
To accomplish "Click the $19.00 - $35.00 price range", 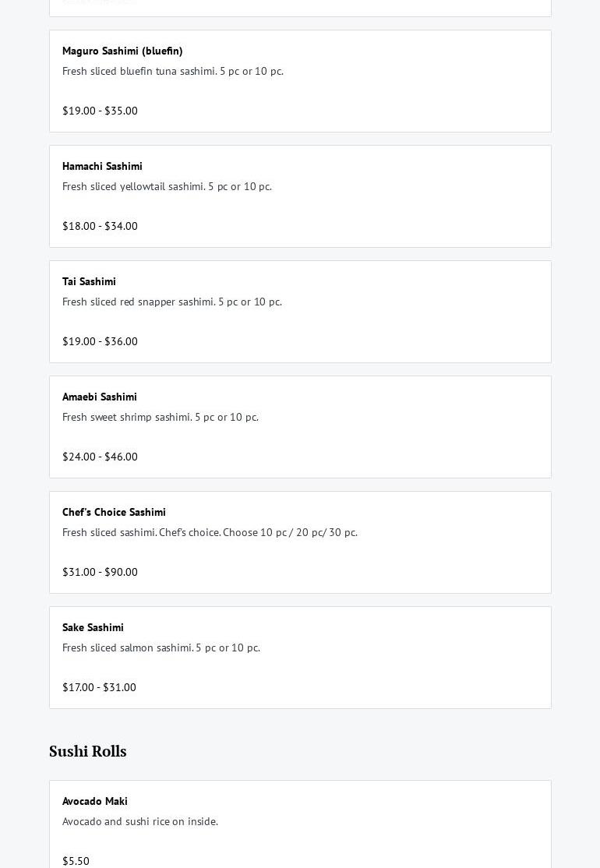I will [100, 111].
